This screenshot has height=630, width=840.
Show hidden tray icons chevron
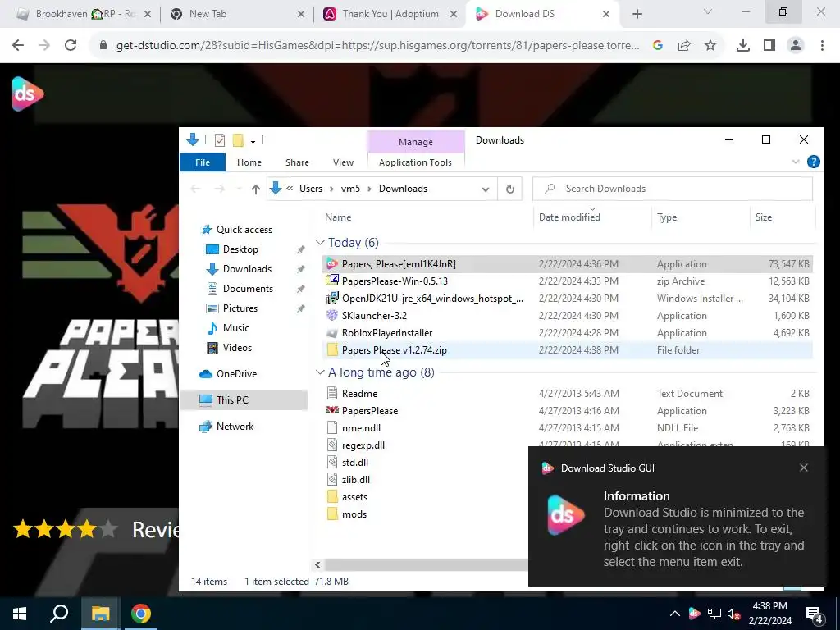(674, 614)
